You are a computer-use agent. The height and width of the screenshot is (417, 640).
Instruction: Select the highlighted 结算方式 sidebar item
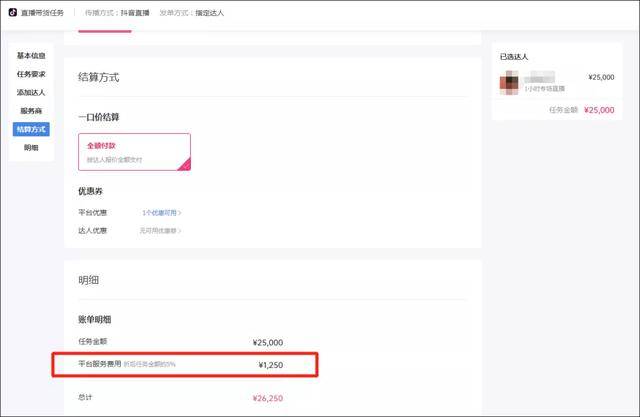pos(31,129)
